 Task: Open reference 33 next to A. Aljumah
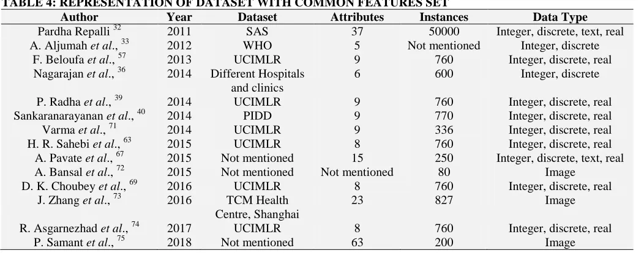[x=125, y=42]
